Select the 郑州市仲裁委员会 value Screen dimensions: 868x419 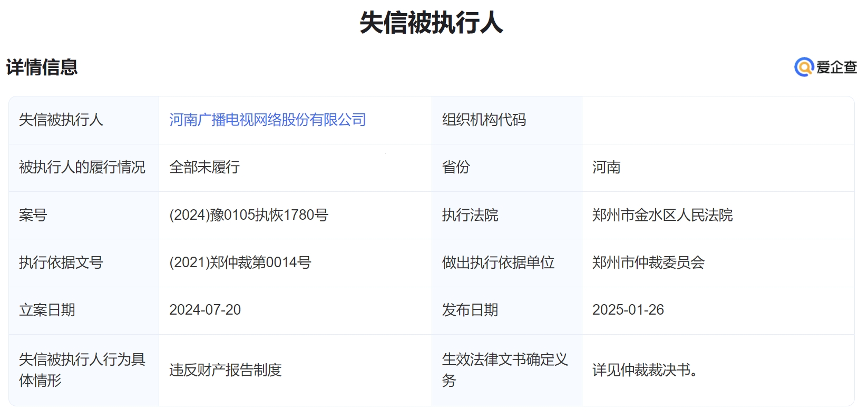pos(648,262)
